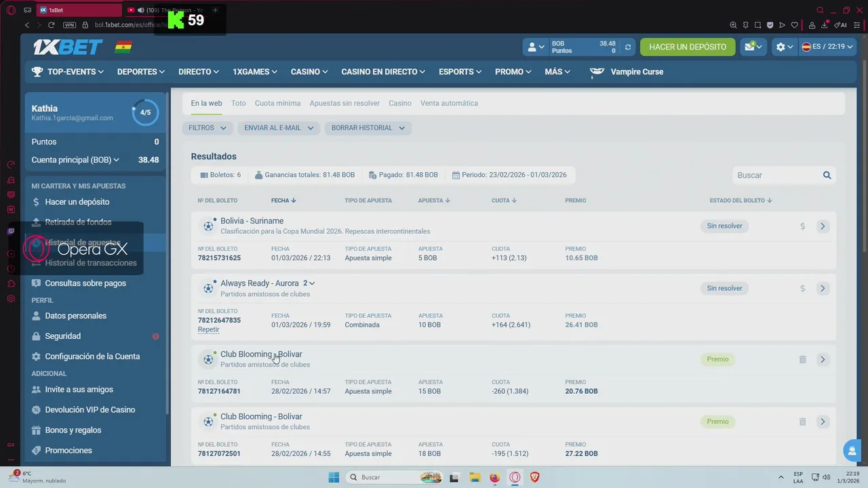This screenshot has height=488, width=868.
Task: Expand the DIRECTO menu
Action: click(199, 72)
